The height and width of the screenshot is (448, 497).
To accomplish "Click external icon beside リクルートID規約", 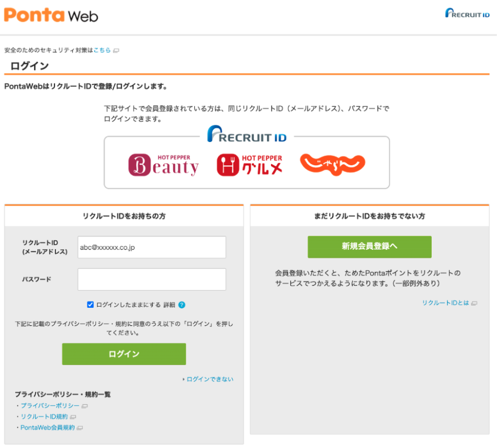I will click(73, 417).
